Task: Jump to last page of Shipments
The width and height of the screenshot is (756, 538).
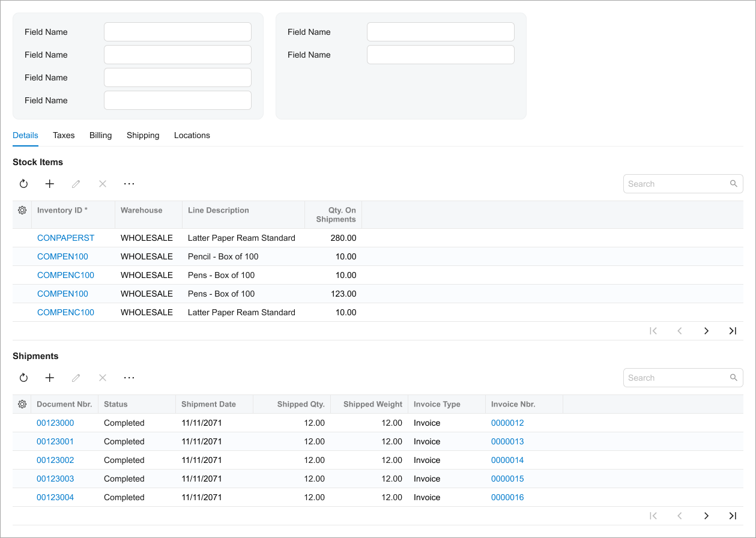Action: pyautogui.click(x=733, y=516)
